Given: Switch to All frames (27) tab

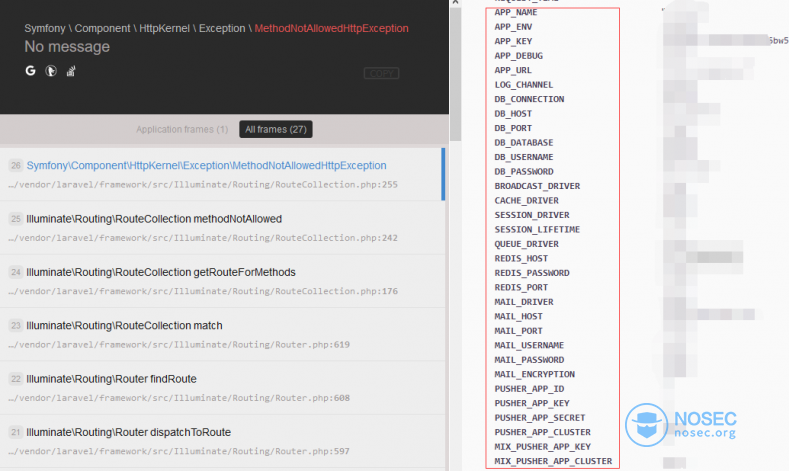Looking at the screenshot, I should [276, 129].
